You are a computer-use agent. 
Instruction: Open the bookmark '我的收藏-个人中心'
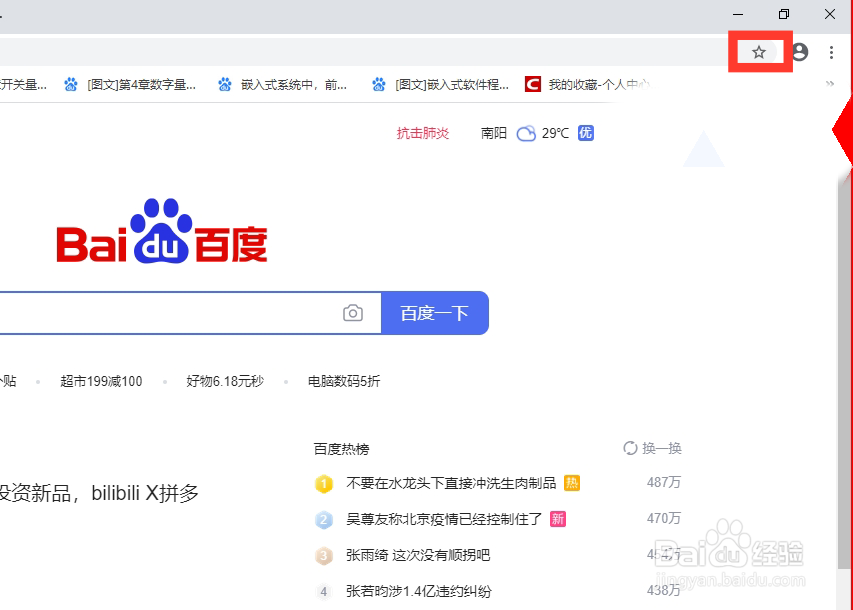588,84
